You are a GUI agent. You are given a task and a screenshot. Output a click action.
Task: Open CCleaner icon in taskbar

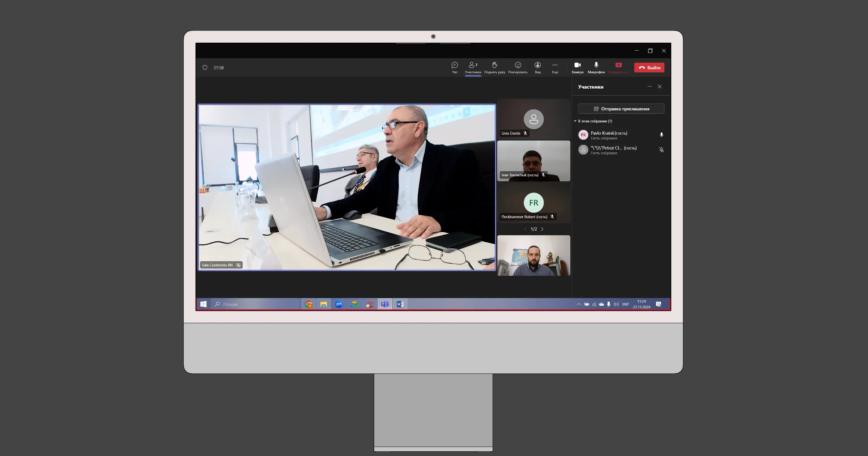click(369, 304)
